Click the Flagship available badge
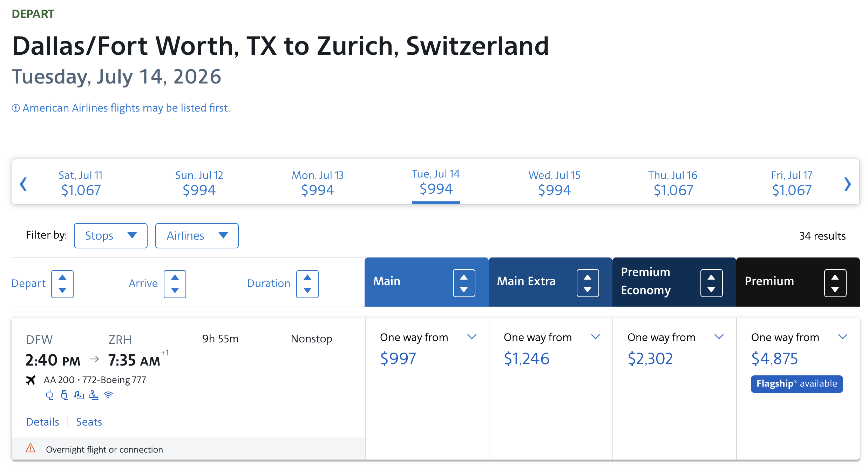 click(797, 384)
